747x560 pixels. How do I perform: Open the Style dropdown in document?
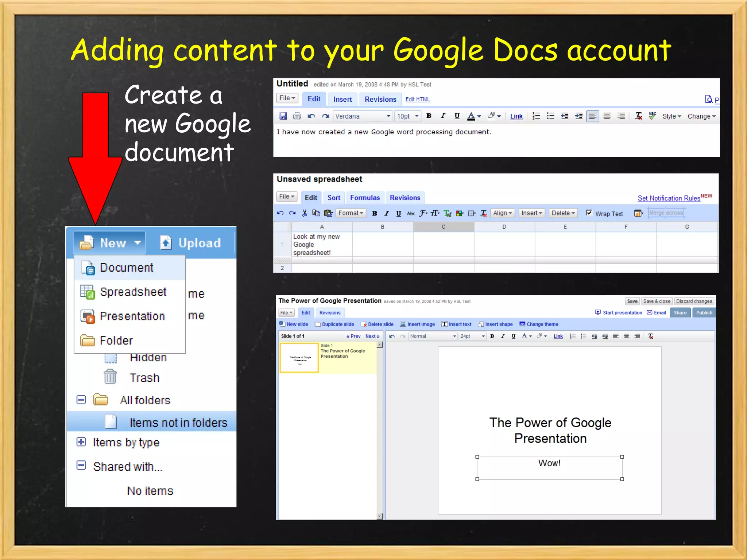pos(671,116)
